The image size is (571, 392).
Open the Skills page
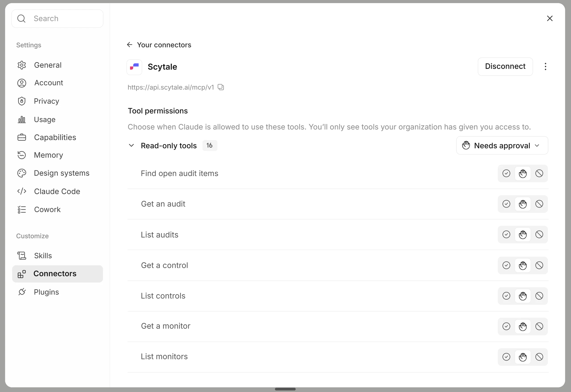[x=58, y=256]
